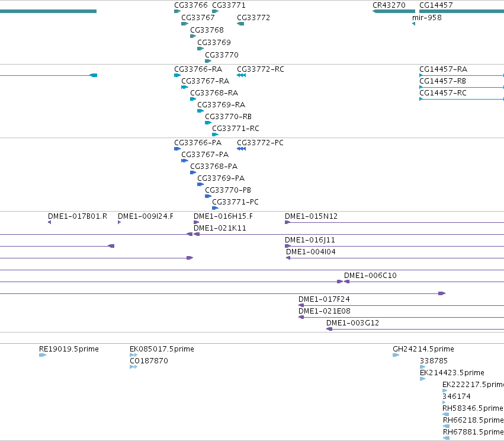The height and width of the screenshot is (441, 504).
Task: Click the CG14457 gene label
Action: (436, 5)
